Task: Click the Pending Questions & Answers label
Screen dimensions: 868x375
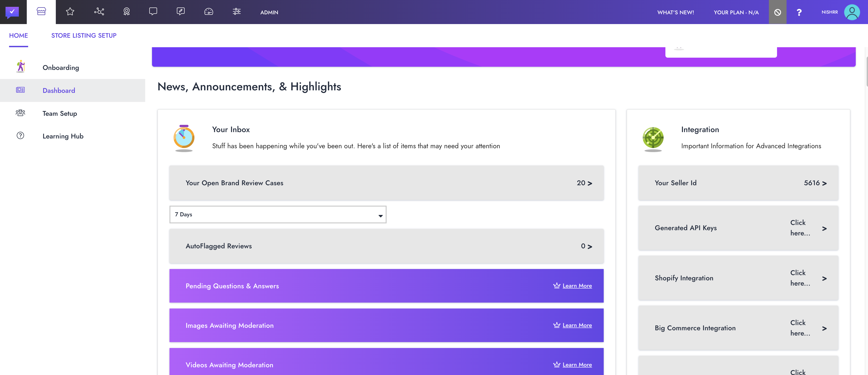Action: click(x=232, y=286)
